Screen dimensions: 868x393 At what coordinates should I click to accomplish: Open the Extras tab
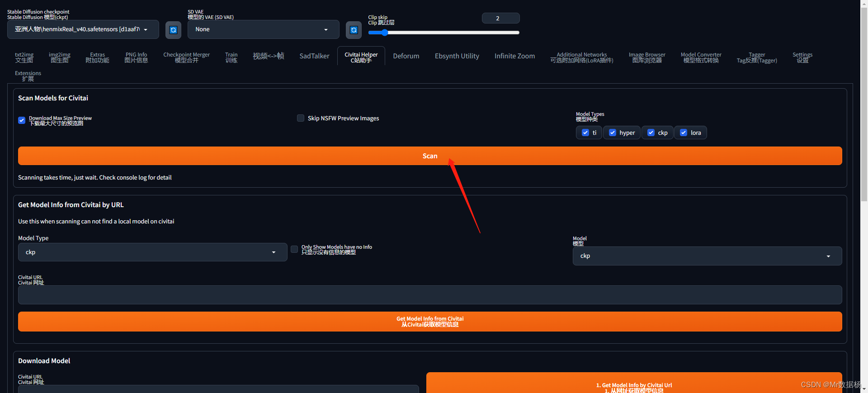tap(97, 57)
